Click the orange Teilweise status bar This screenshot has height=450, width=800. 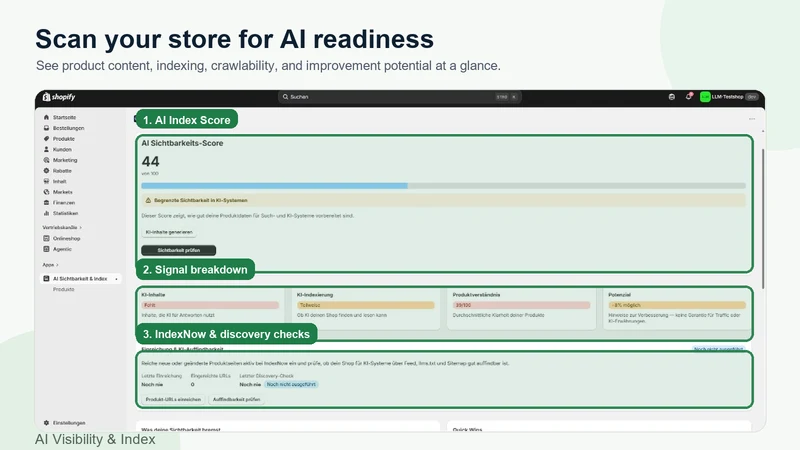[366, 305]
